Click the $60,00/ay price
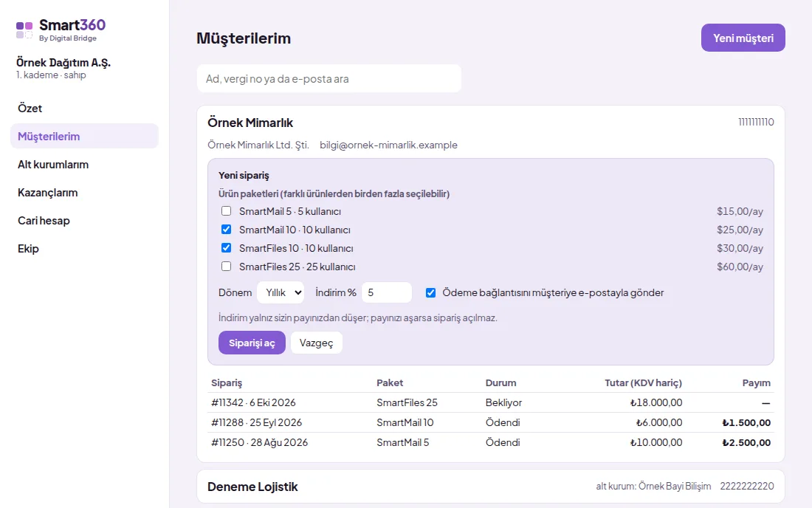The height and width of the screenshot is (508, 812). coord(740,267)
